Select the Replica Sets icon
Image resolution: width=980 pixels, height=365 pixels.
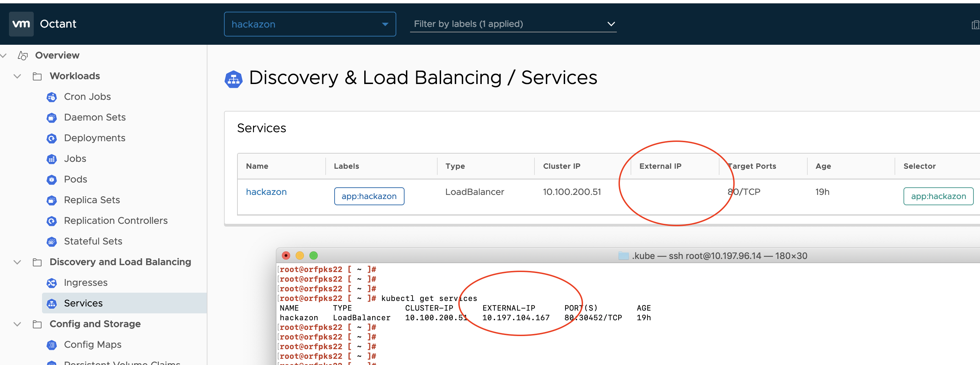tap(51, 200)
